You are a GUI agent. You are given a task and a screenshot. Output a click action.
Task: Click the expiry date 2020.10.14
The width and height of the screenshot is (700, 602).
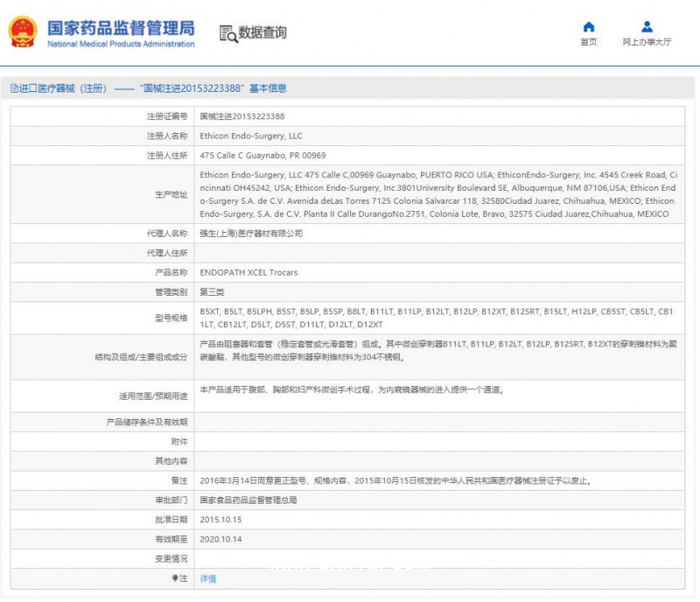click(219, 539)
